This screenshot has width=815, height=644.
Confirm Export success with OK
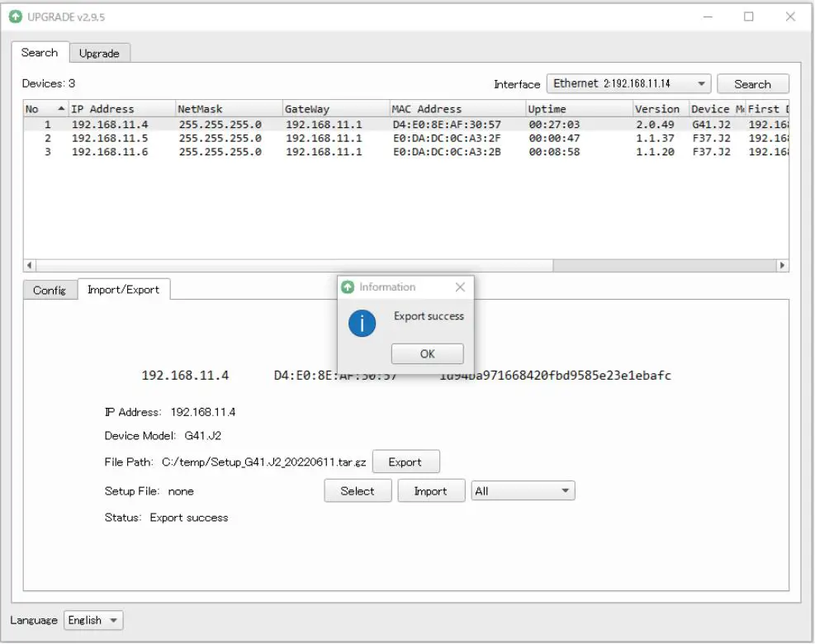(427, 354)
